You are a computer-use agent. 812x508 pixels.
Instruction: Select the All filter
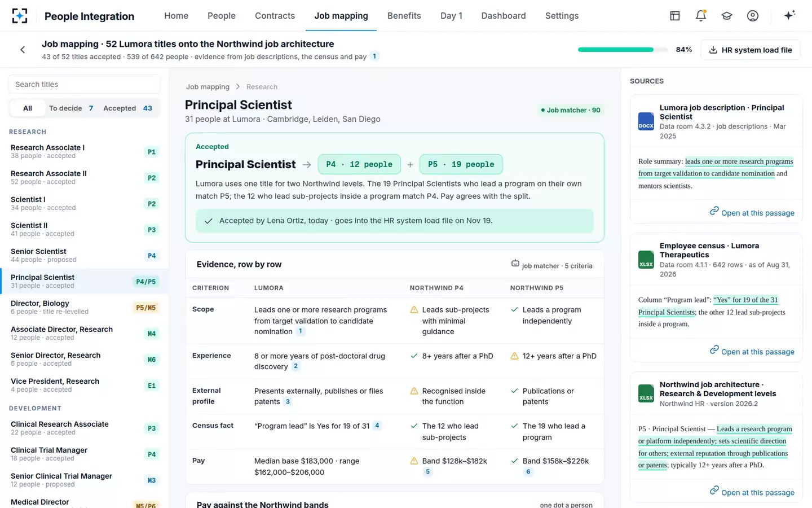27,108
